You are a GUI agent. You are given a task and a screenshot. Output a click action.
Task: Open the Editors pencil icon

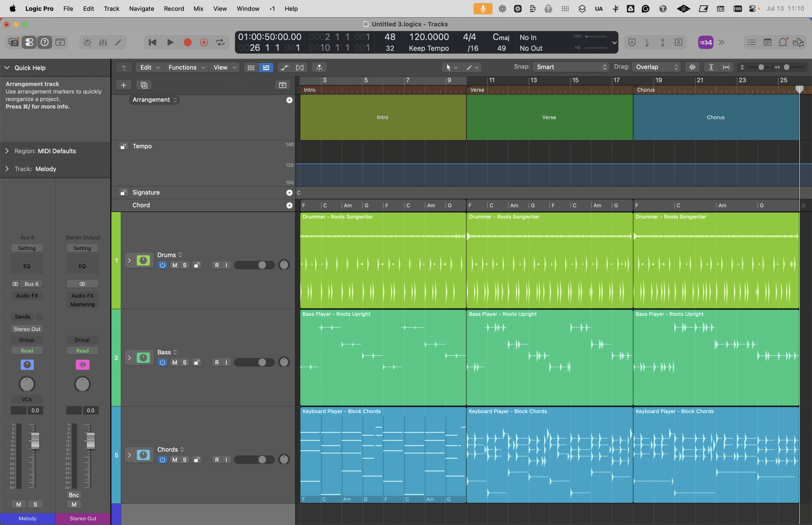pos(118,42)
